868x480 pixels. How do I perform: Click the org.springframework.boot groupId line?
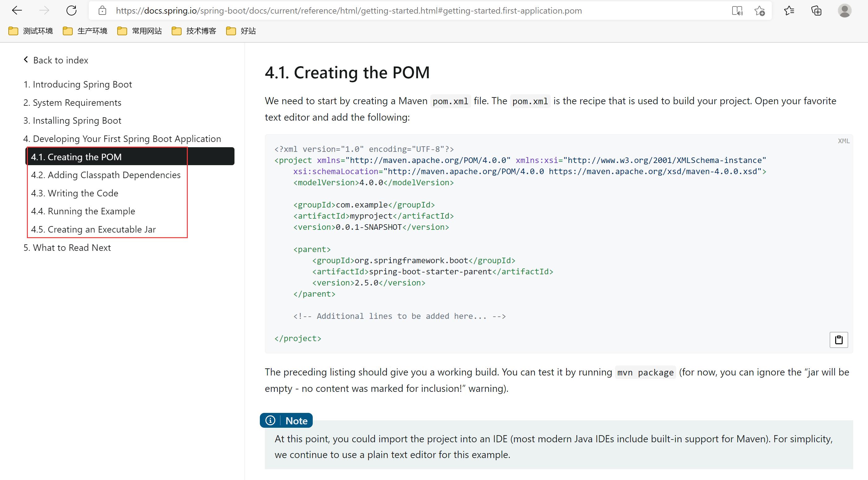[414, 260]
